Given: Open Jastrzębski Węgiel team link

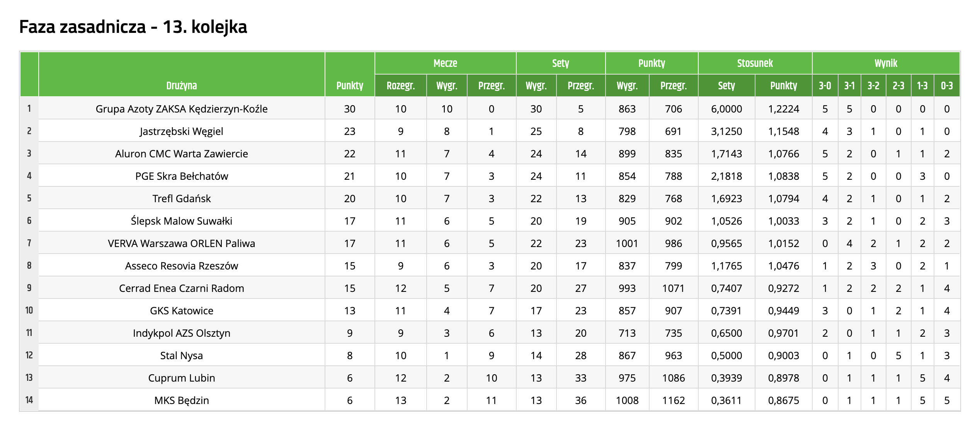Looking at the screenshot, I should pyautogui.click(x=181, y=131).
